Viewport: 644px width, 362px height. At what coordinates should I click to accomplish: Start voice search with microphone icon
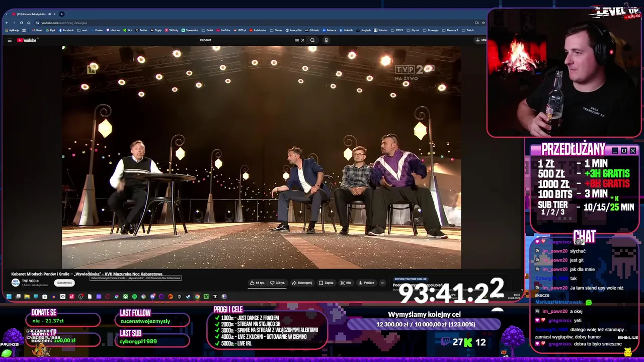[x=326, y=40]
